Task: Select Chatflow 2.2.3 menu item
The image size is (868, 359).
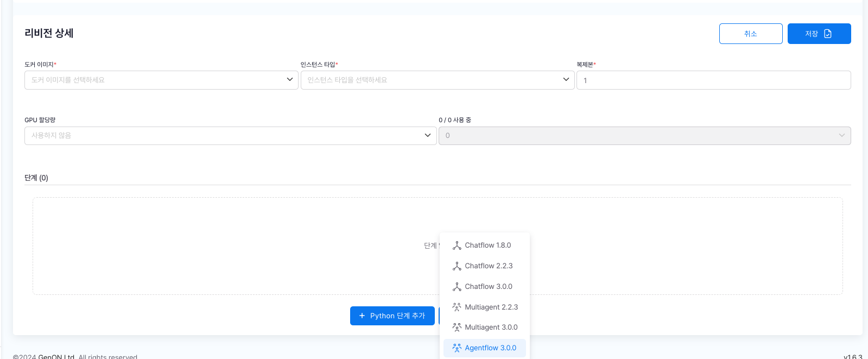Action: (489, 266)
